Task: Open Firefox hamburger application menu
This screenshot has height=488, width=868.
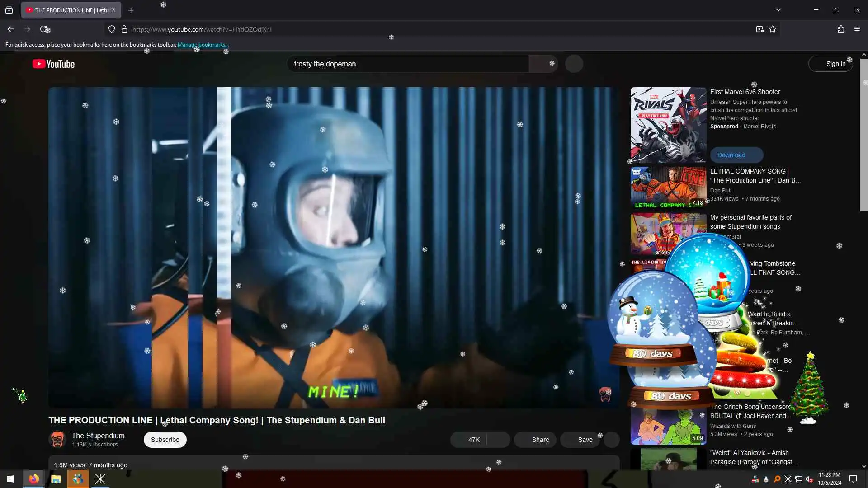Action: (x=857, y=29)
